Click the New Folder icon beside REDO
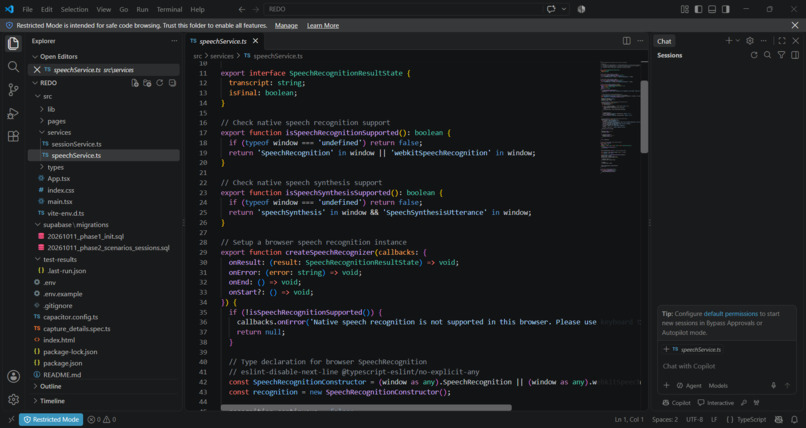This screenshot has height=428, width=806. coord(147,83)
